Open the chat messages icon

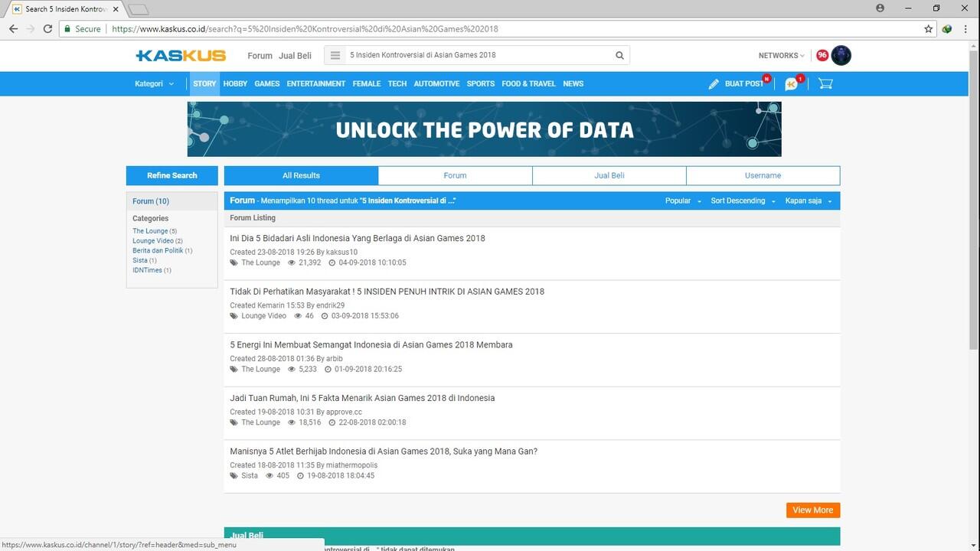[791, 83]
